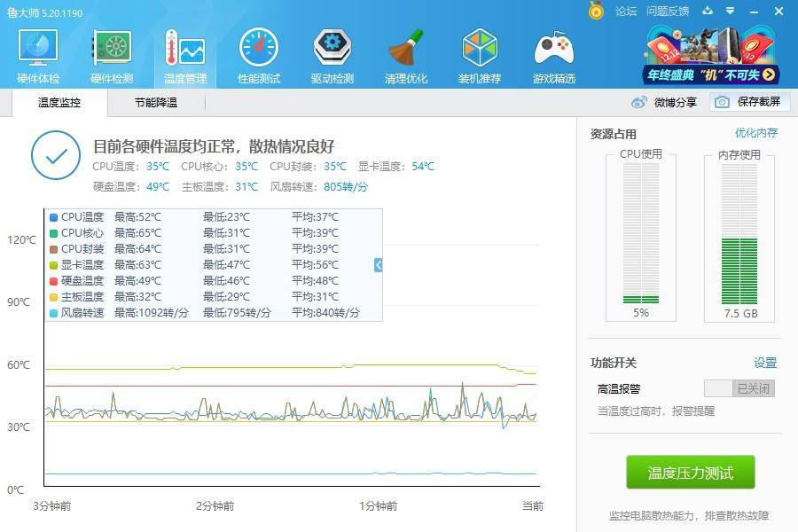Collapse the statistics overlay via blue arrow
This screenshot has width=798, height=532.
click(376, 263)
